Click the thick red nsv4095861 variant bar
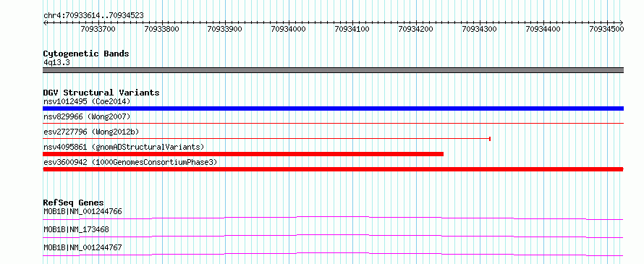 point(243,154)
